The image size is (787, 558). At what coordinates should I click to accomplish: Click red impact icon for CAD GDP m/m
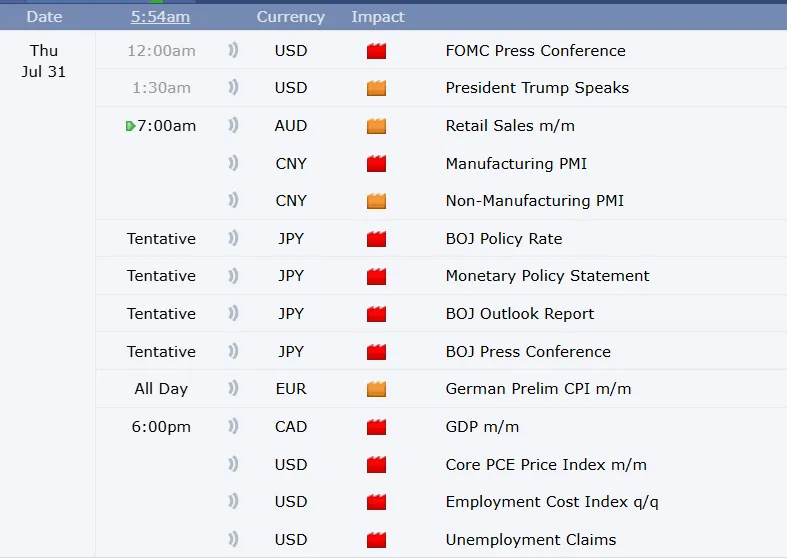376,427
